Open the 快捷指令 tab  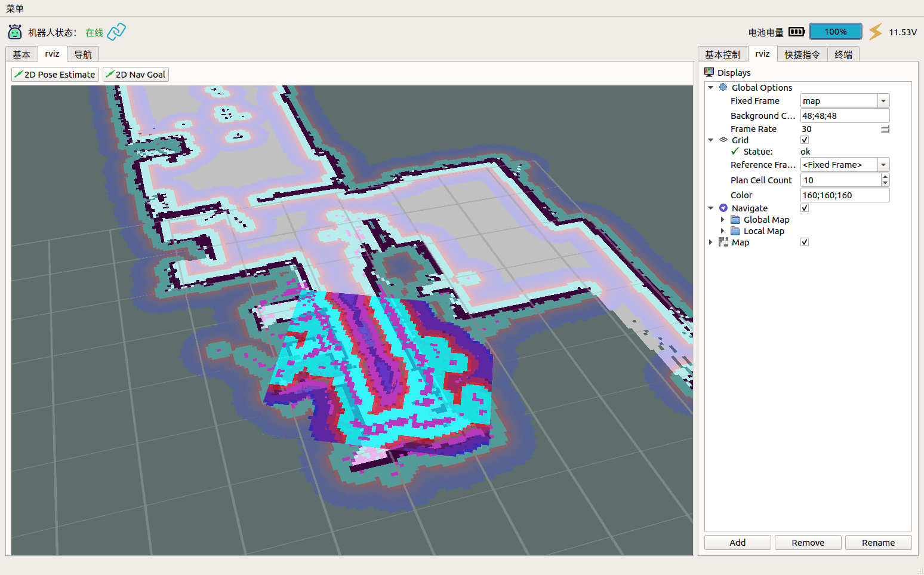[802, 54]
